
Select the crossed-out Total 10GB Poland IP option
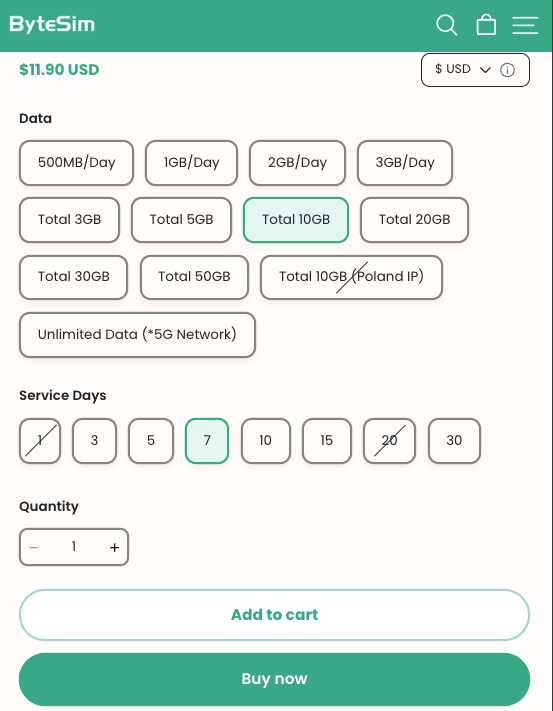click(351, 277)
